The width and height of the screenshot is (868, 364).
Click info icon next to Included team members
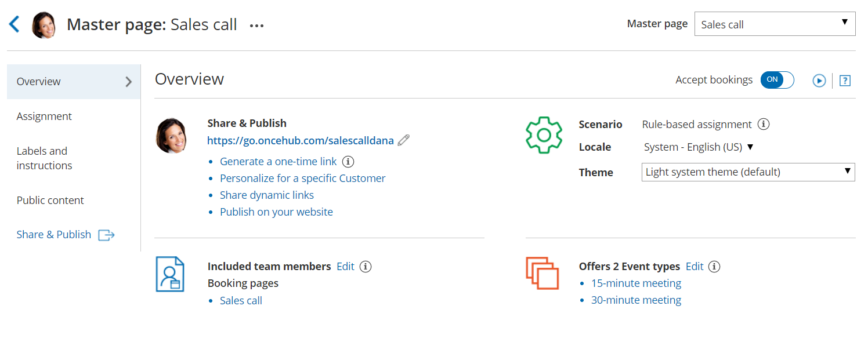coord(366,267)
